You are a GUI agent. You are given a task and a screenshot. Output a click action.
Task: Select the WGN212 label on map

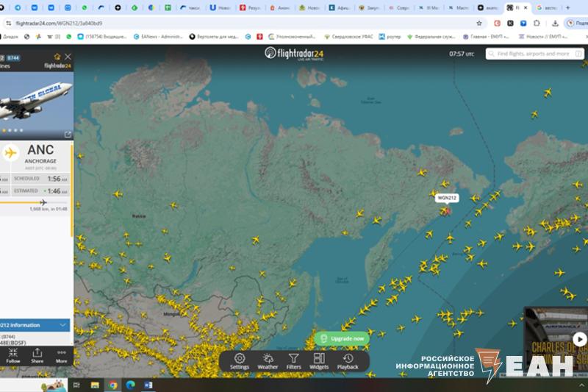(446, 197)
